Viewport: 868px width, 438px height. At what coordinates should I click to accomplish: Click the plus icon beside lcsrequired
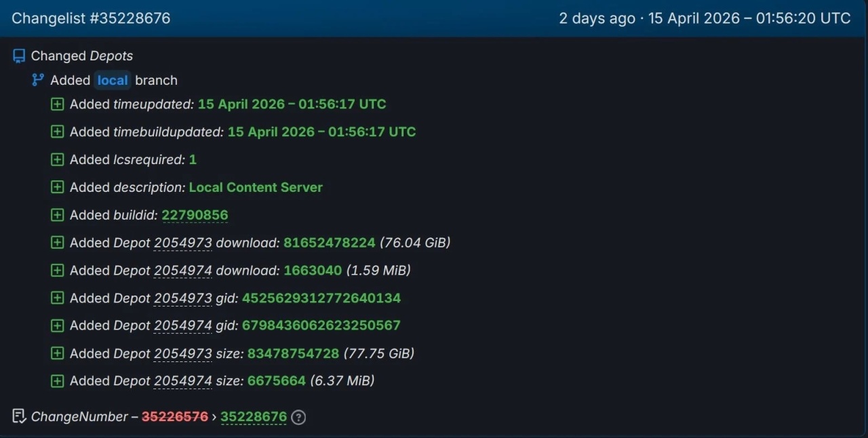(x=58, y=159)
